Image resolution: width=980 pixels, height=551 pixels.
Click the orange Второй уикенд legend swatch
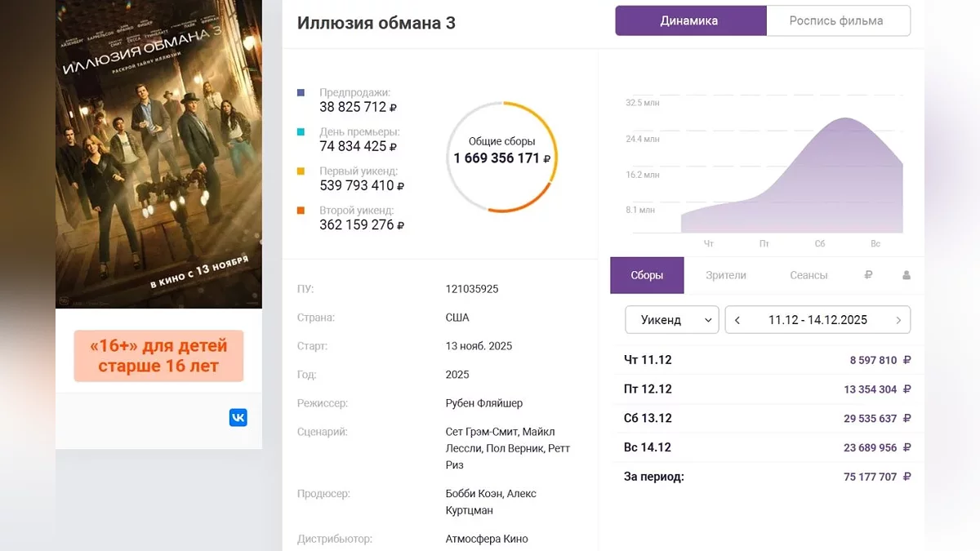point(301,211)
